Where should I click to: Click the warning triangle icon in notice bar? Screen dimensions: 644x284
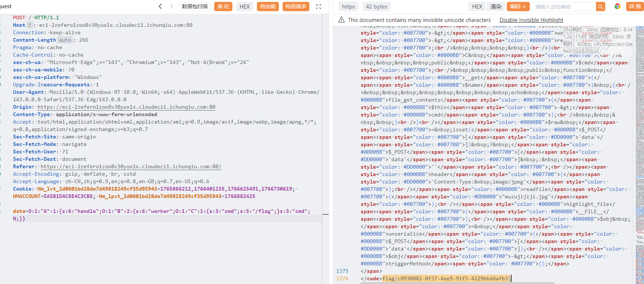[341, 20]
